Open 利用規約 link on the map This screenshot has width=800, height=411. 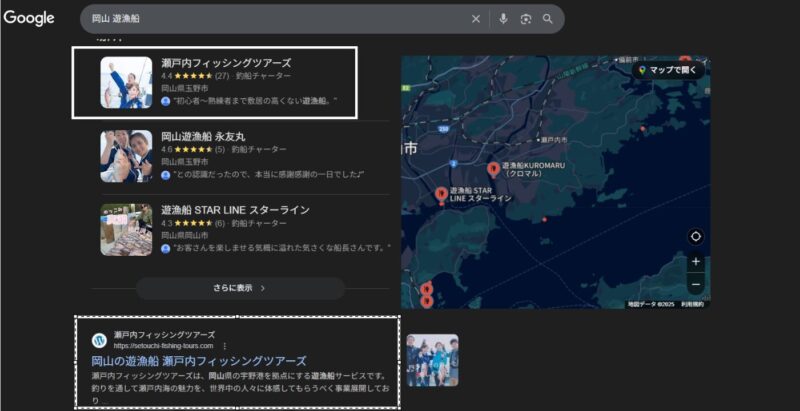click(x=692, y=304)
